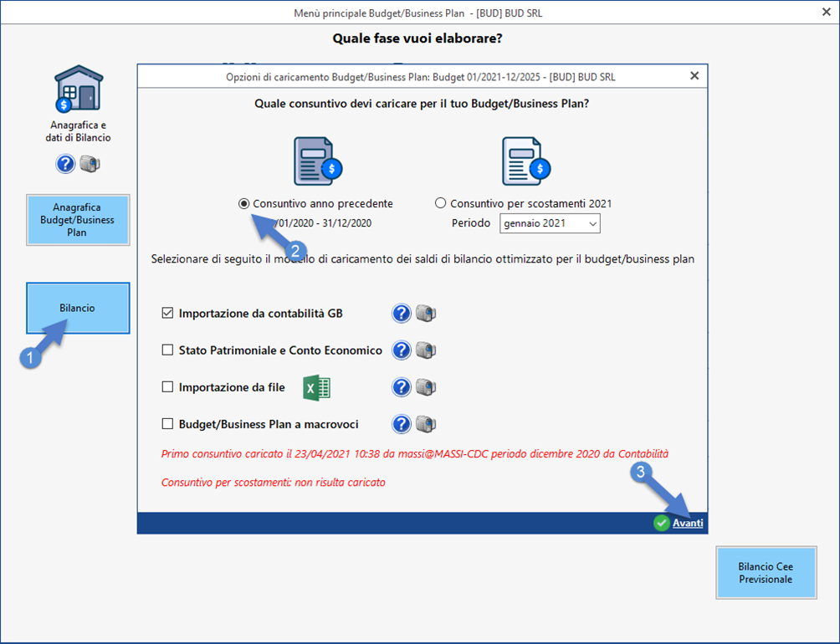
Task: Open video tutorial for Stato Patrimoniale row
Action: (426, 350)
